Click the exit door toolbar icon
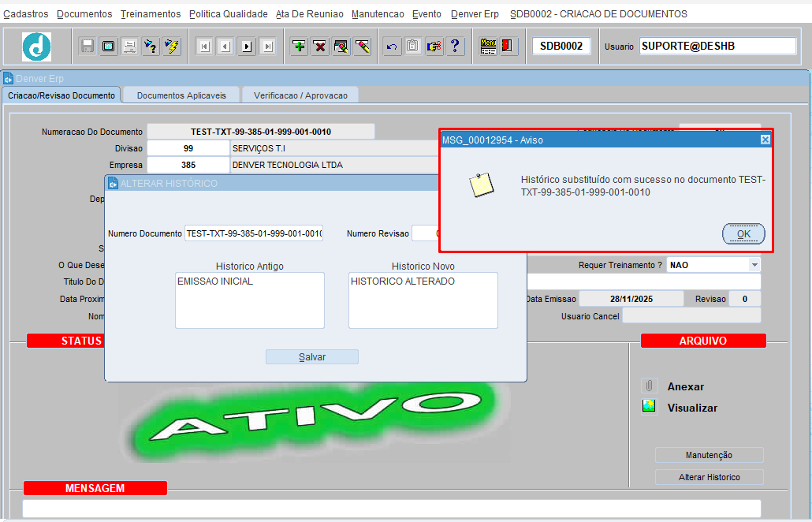This screenshot has height=522, width=812. pyautogui.click(x=508, y=47)
